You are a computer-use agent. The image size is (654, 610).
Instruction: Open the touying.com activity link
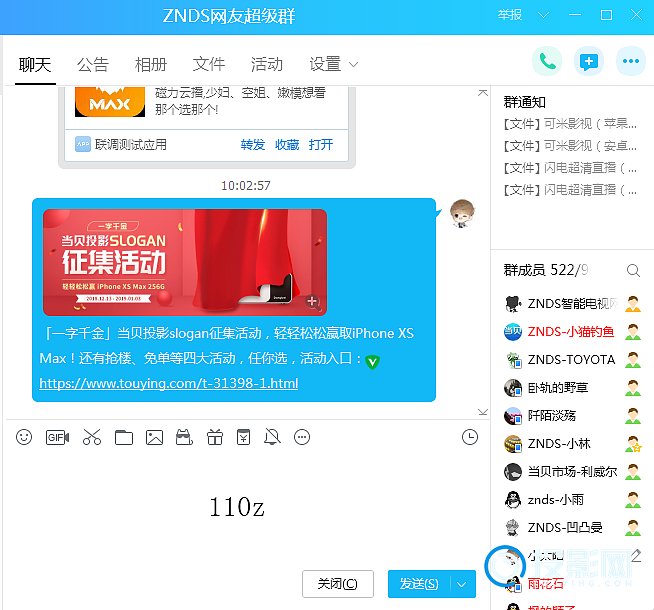(x=169, y=383)
